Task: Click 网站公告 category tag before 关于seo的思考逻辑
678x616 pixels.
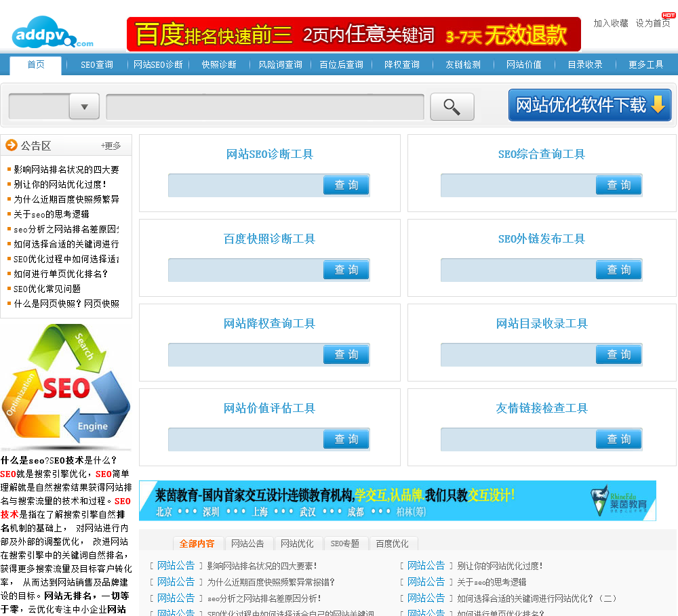Action: coord(426,582)
